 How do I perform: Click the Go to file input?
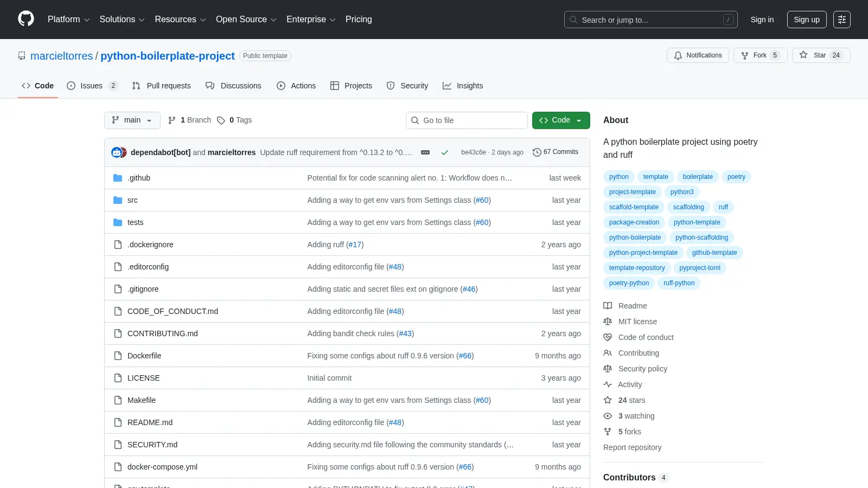pos(467,120)
